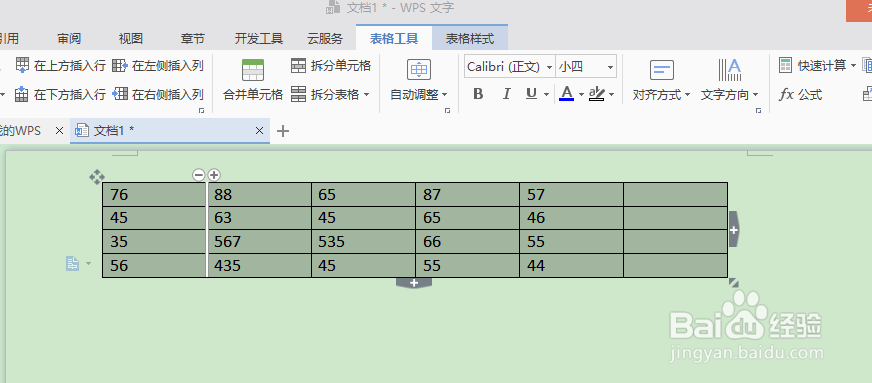Toggle italic formatting
Screen dimensions: 872x383
tap(506, 94)
